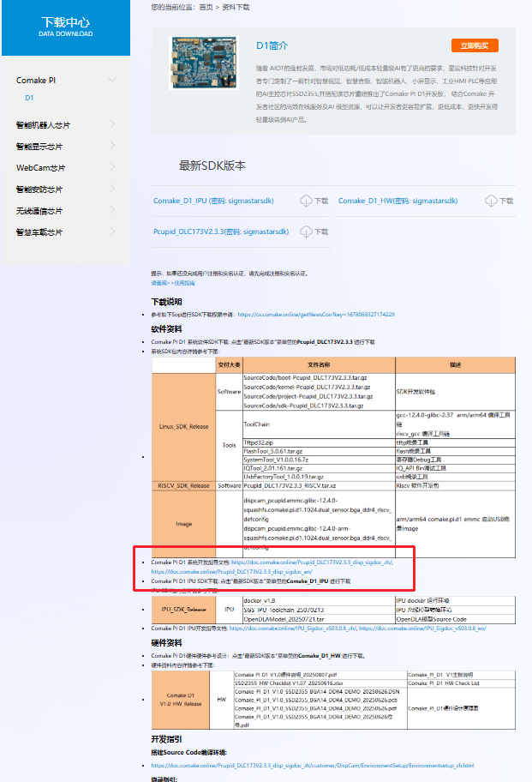
Task: Open the 智能机器人芯片 sidebar item
Action: [x=43, y=125]
